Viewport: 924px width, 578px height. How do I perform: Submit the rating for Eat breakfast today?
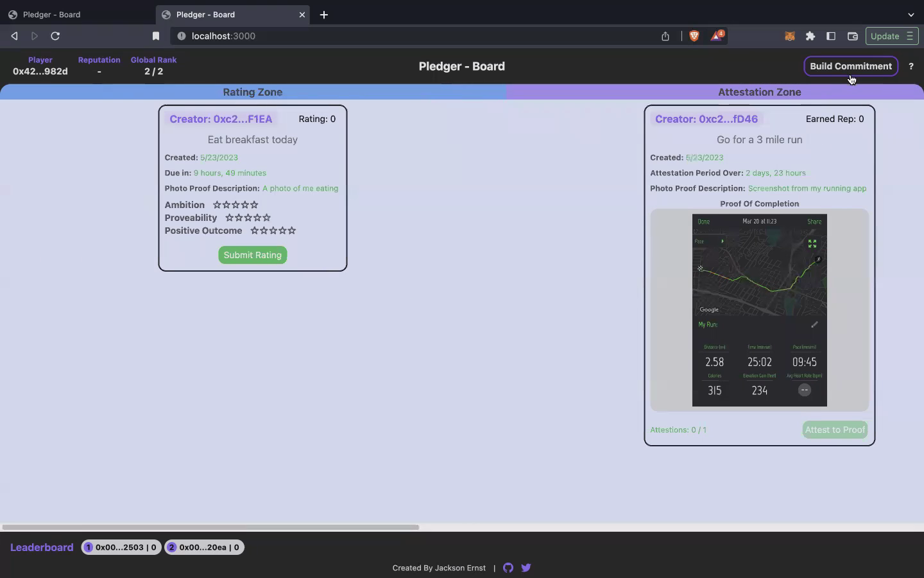(253, 255)
